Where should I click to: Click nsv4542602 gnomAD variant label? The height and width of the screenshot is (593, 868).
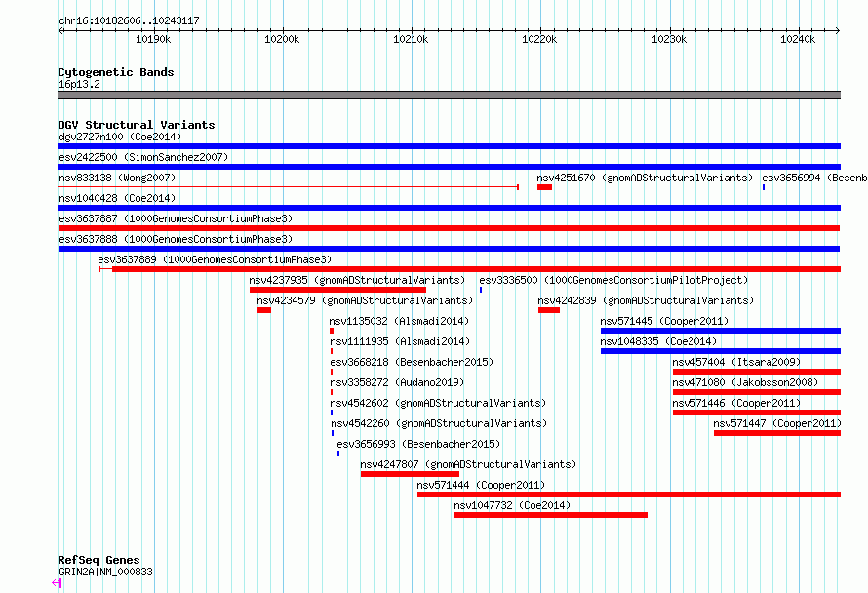pyautogui.click(x=438, y=403)
